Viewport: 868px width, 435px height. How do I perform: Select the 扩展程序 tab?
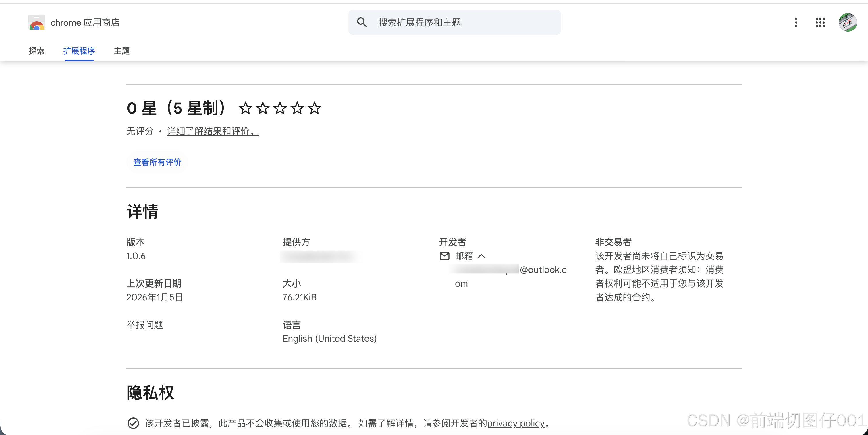click(79, 51)
